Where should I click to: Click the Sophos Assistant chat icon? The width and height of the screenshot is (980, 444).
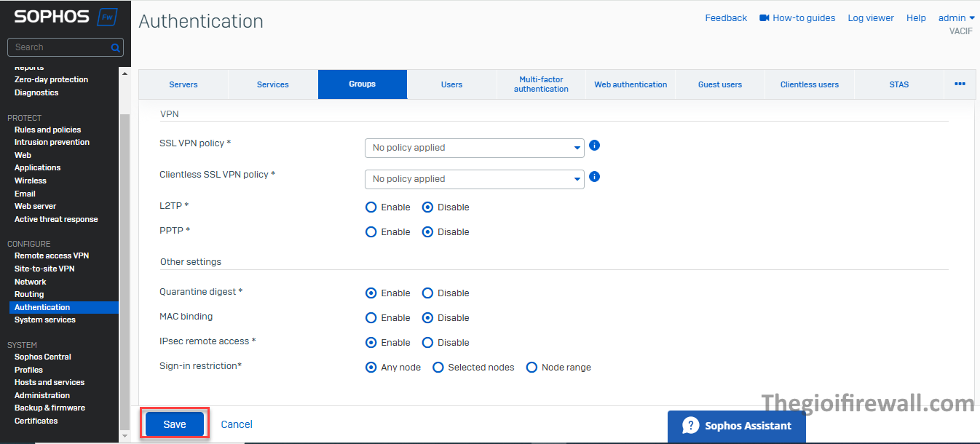690,426
